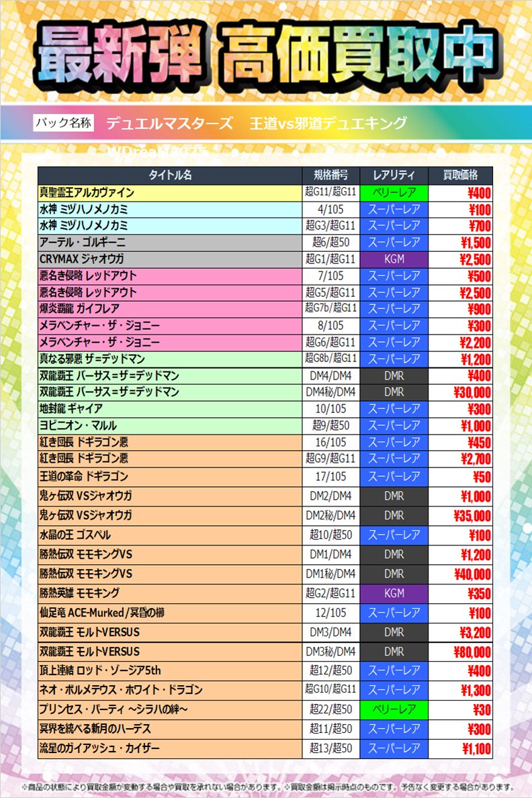This screenshot has height=798, width=532.
Task: Click card name 'アーテル・ゴルギーニ'
Action: click(83, 242)
